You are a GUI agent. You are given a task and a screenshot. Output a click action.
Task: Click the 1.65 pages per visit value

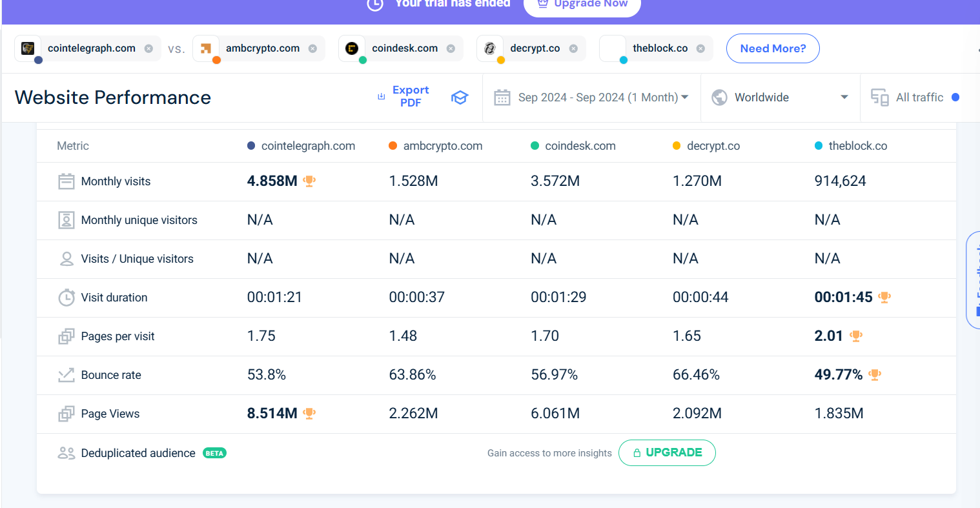[687, 336]
